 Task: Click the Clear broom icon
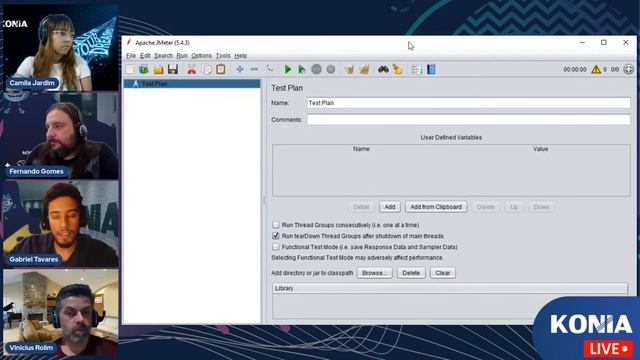(349, 69)
